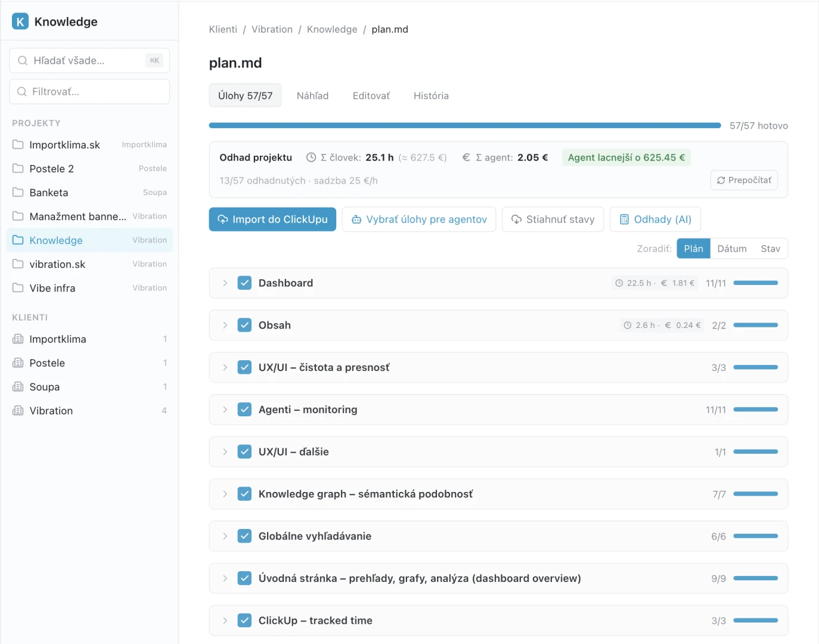
Task: Go to Klienti in the breadcrumb
Action: click(x=223, y=29)
